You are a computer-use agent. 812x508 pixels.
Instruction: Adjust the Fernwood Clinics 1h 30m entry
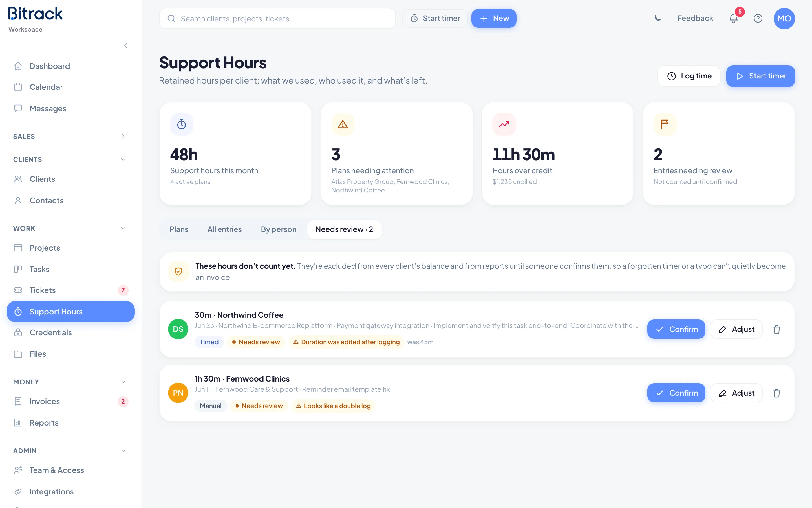point(736,393)
